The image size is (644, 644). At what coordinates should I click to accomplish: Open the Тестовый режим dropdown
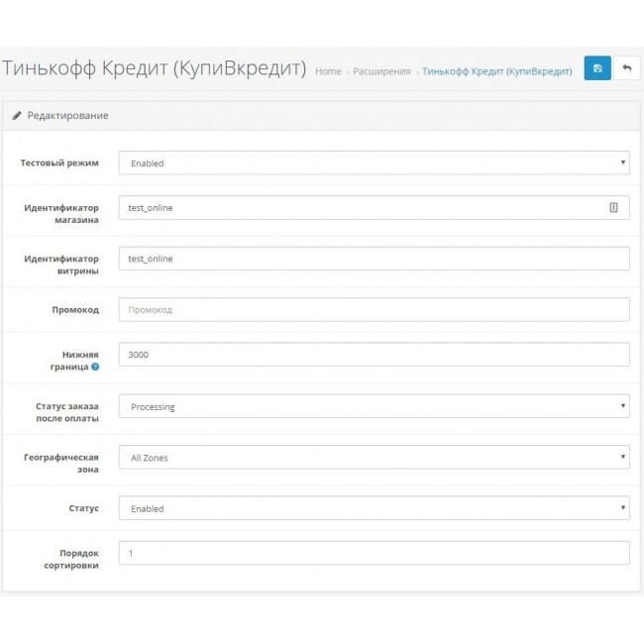click(x=374, y=162)
